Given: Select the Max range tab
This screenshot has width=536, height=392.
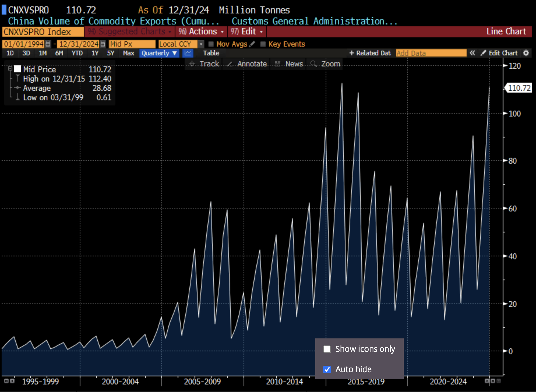Looking at the screenshot, I should [x=128, y=53].
